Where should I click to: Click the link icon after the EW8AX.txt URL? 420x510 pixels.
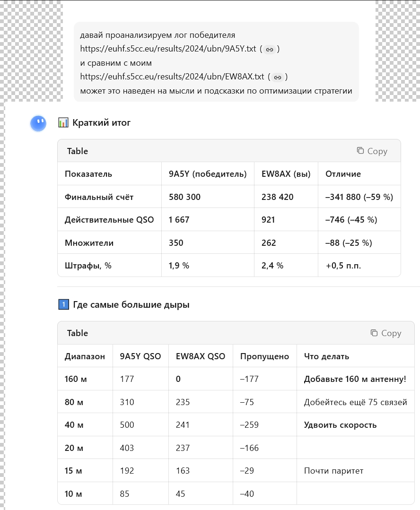278,77
